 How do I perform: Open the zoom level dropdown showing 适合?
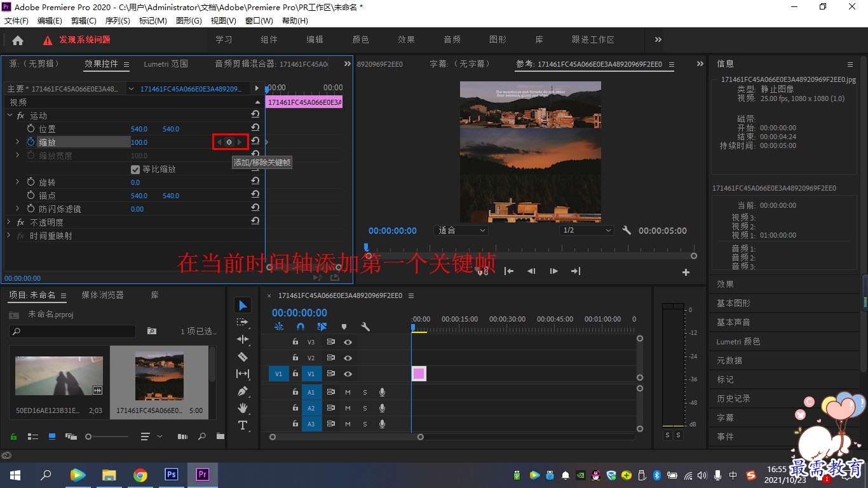(461, 230)
